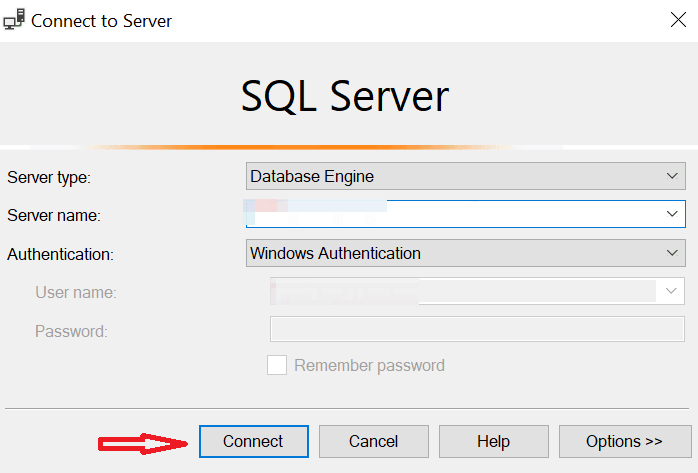This screenshot has width=698, height=473.
Task: Click the User name field
Action: click(x=460, y=291)
